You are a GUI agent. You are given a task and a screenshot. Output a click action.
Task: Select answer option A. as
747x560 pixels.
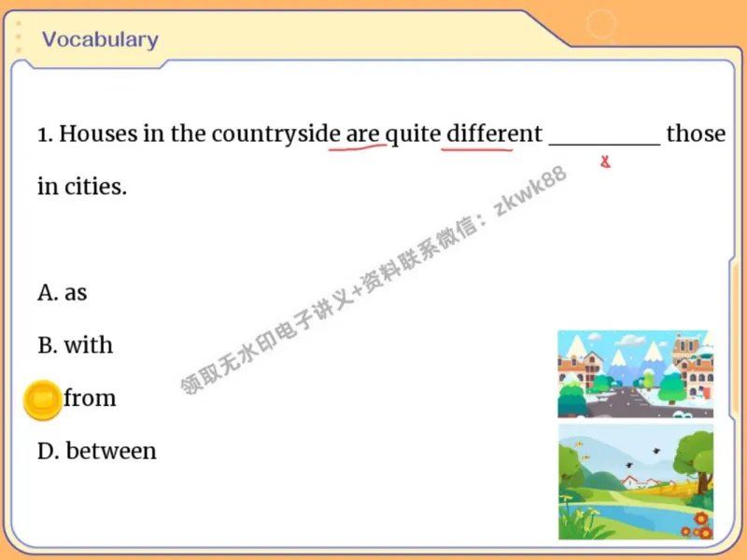(x=63, y=292)
